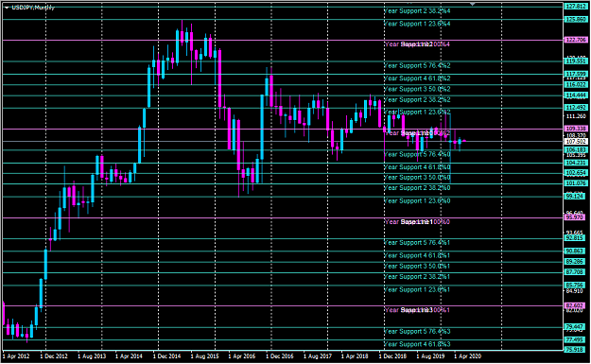Click the 112.492 price label
This screenshot has height=364, width=591.
576,108
